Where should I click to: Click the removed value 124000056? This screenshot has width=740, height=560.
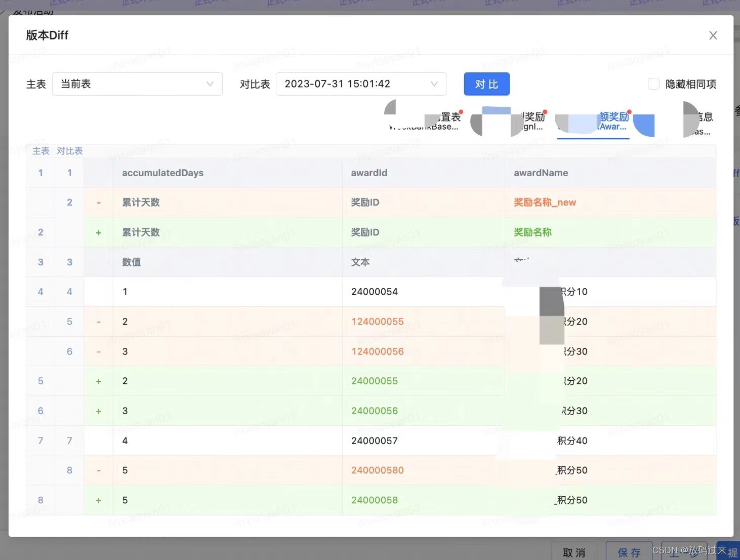378,351
